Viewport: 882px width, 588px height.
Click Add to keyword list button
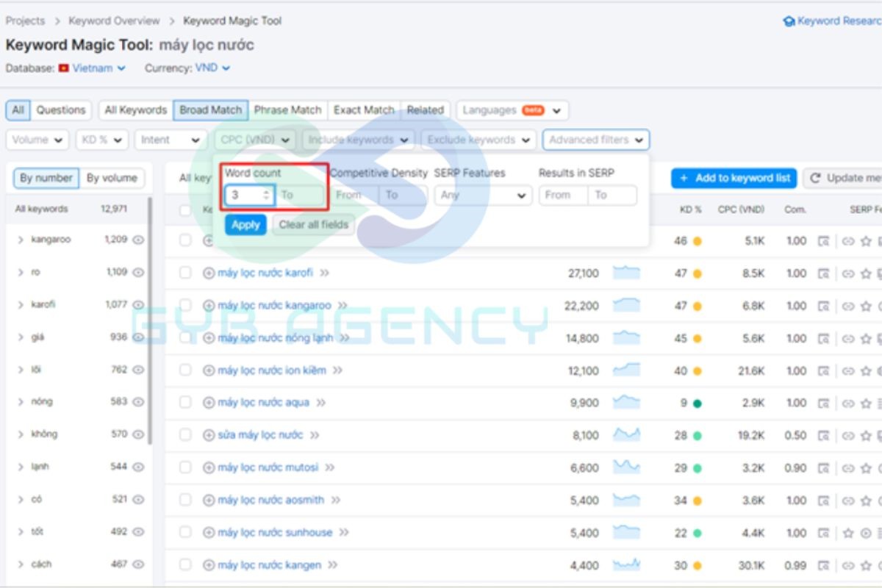coord(734,178)
